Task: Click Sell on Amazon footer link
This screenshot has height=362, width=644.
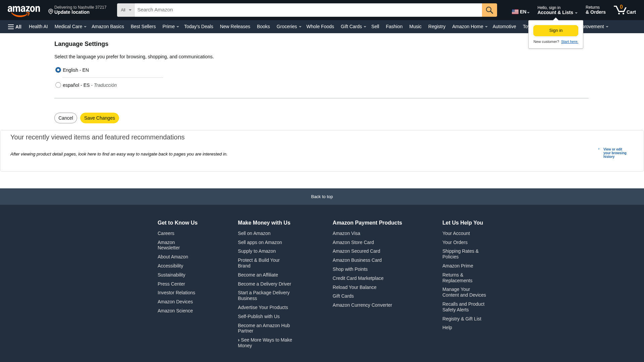Action: coord(254,233)
